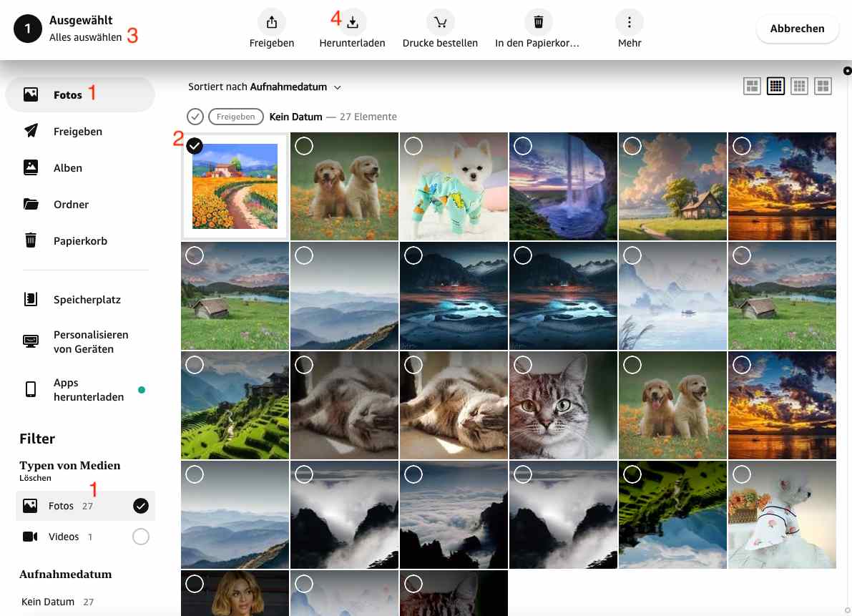Tick the select circle on the woman portrait photo
The image size is (852, 616).
coord(195,584)
